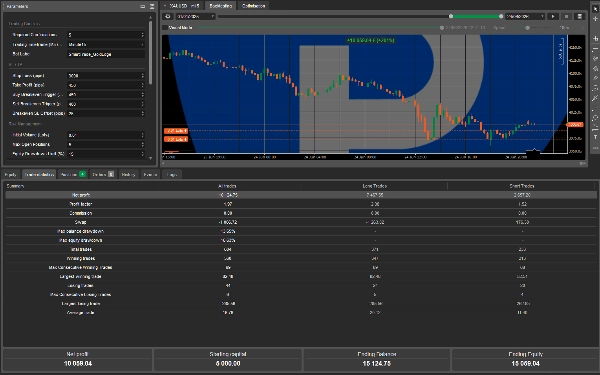The height and width of the screenshot is (375, 600).
Task: Switch to the Backtesting tab
Action: pyautogui.click(x=221, y=6)
